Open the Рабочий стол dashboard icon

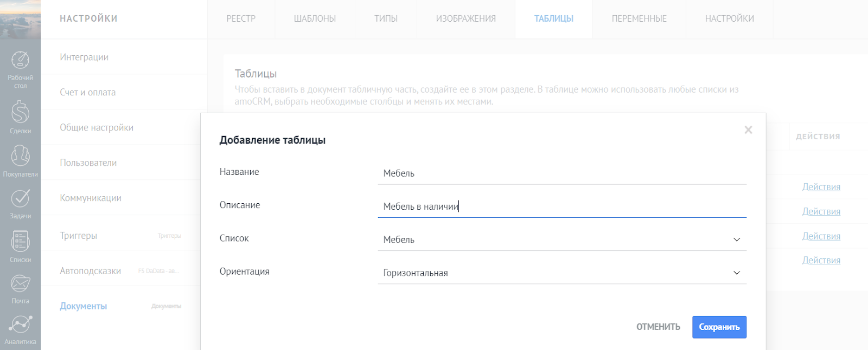click(20, 61)
